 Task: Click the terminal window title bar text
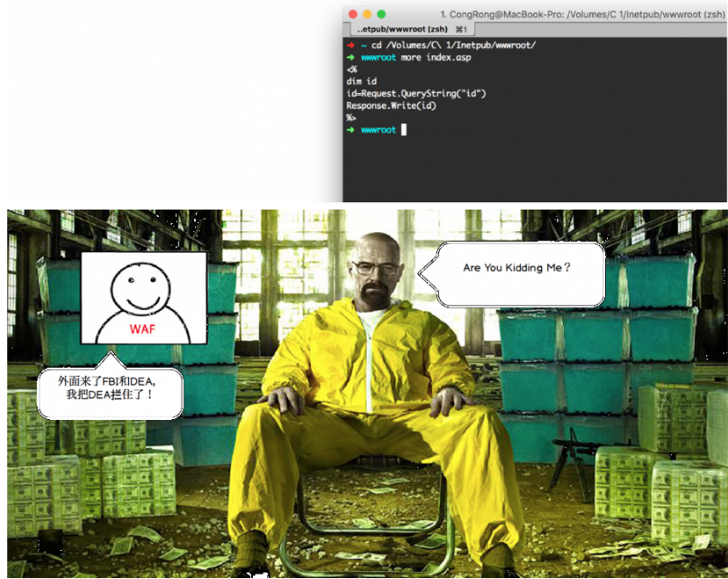pyautogui.click(x=583, y=14)
